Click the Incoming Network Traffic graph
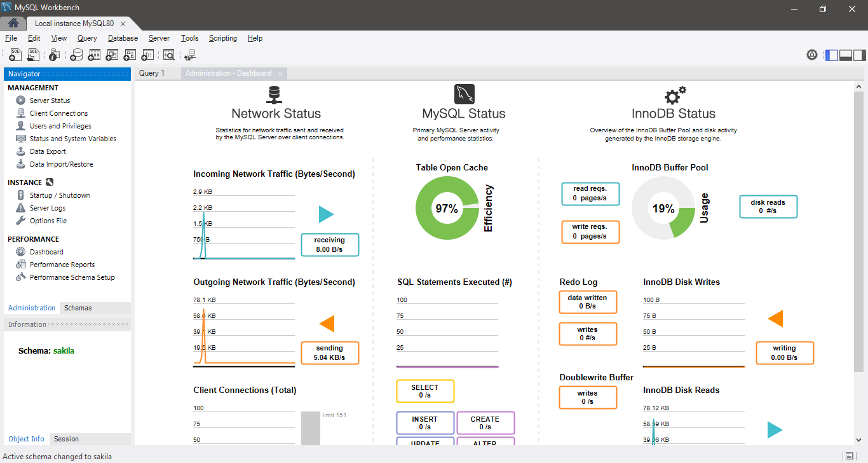 tap(244, 223)
